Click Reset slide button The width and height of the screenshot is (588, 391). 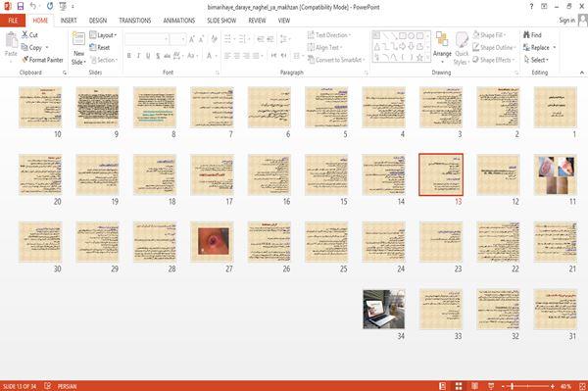(100, 47)
